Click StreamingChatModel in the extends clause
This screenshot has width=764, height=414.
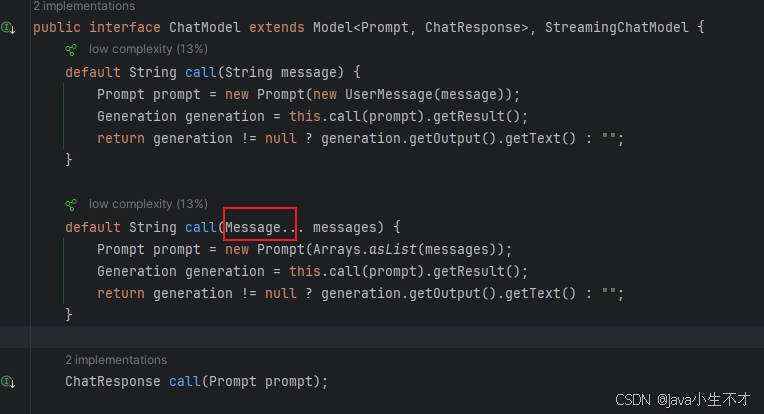click(x=616, y=27)
